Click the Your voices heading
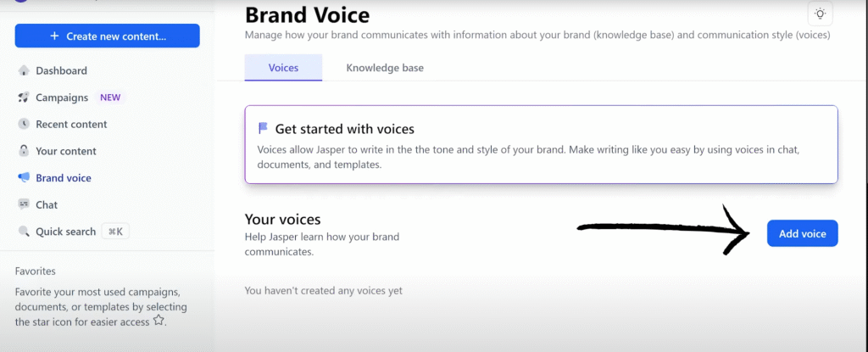 pyautogui.click(x=282, y=219)
